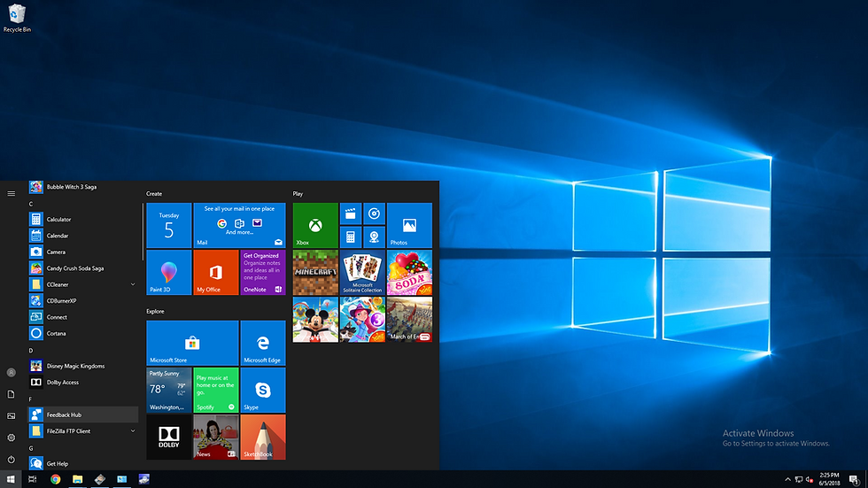868x488 pixels.
Task: Open Documents from Start sidebar
Action: pyautogui.click(x=11, y=394)
